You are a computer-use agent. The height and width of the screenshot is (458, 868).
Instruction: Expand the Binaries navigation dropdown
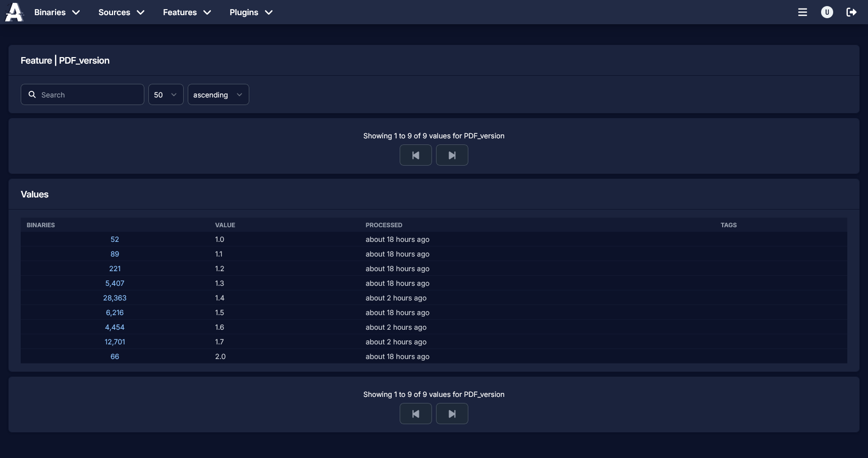tap(57, 12)
